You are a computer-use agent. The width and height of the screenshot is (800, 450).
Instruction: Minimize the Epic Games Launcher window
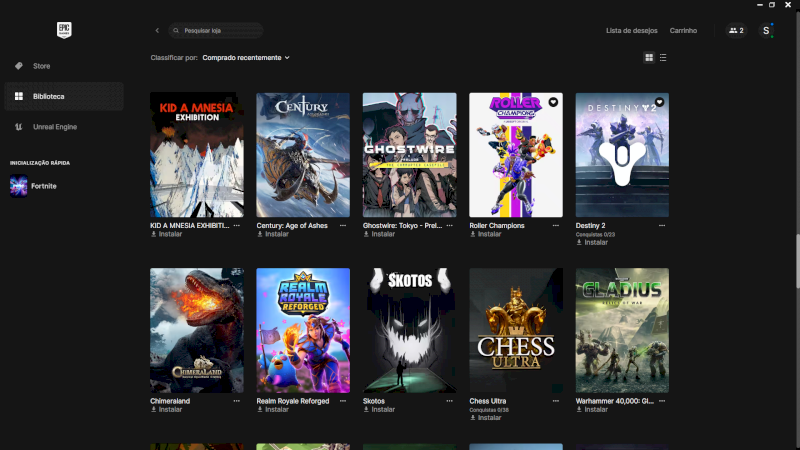pyautogui.click(x=760, y=5)
